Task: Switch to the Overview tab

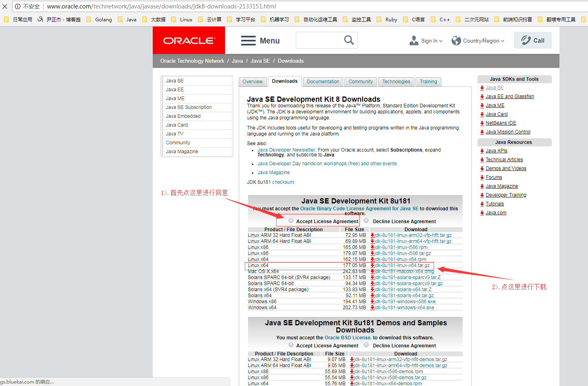Action: [x=252, y=82]
